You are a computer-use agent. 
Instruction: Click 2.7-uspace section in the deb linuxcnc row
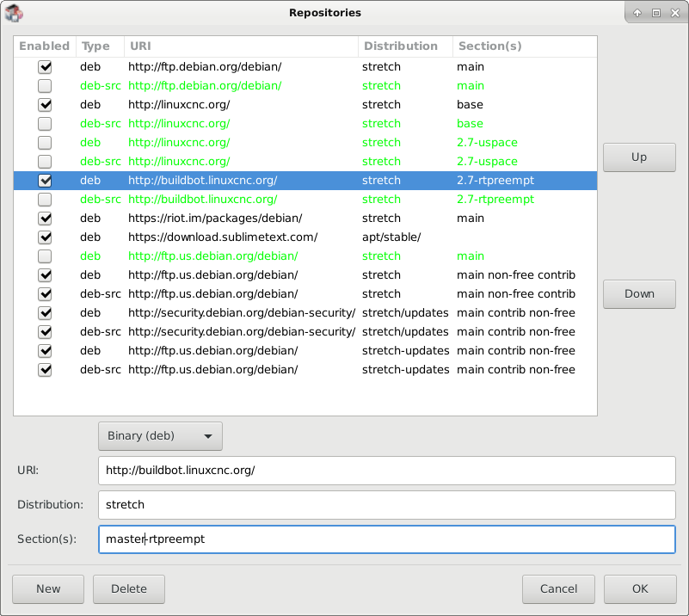pos(487,143)
